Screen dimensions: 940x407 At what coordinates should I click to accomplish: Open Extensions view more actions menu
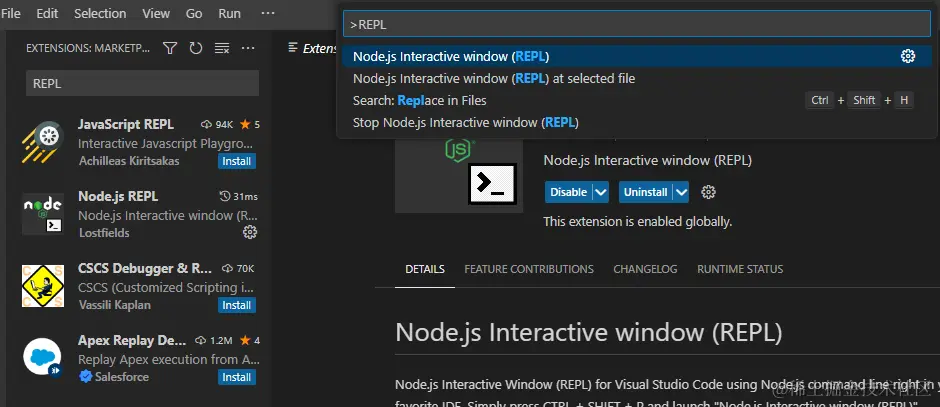[x=248, y=48]
